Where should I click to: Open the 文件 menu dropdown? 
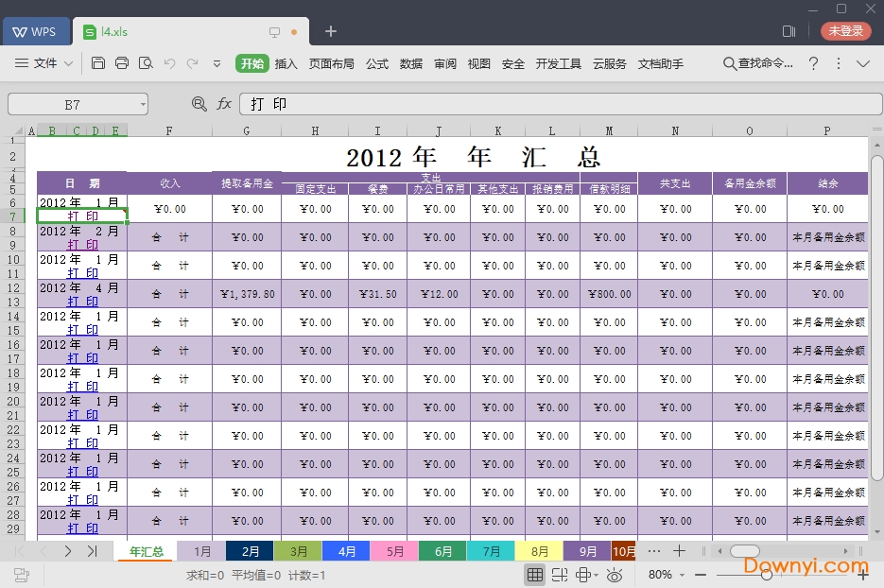44,63
